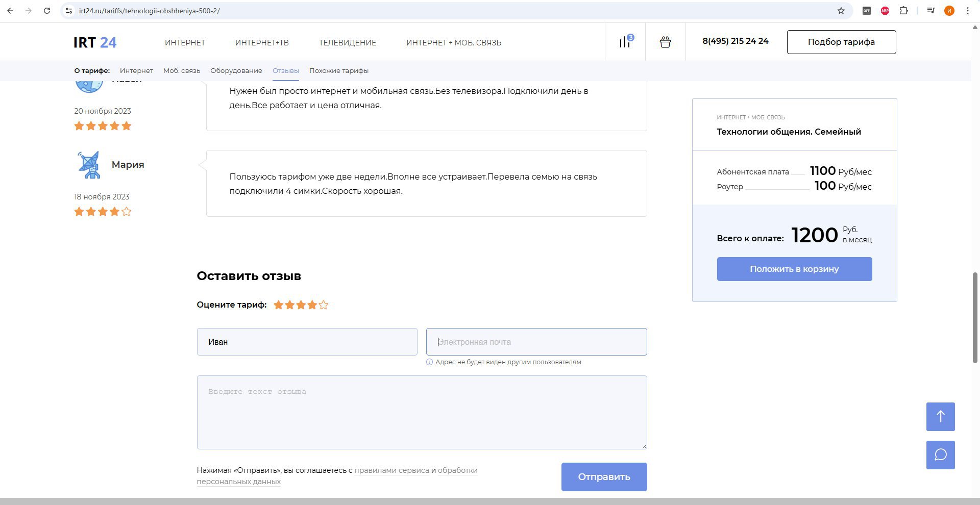This screenshot has height=505, width=980.
Task: Click the date 20 ноября 2023
Action: (103, 111)
